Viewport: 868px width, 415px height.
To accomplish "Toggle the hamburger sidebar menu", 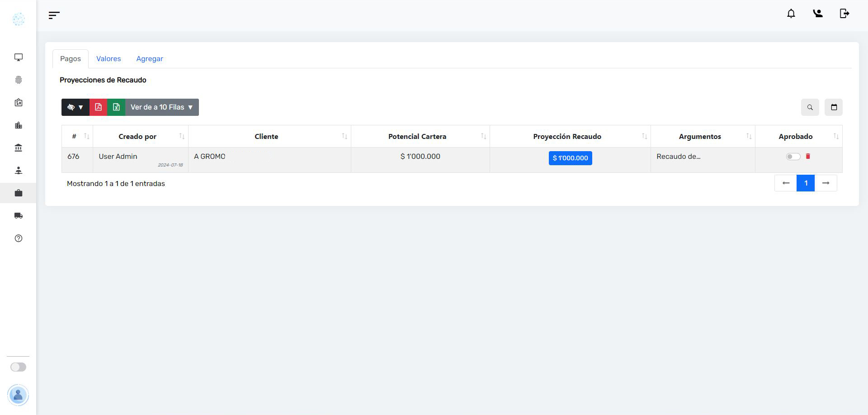I will [54, 15].
